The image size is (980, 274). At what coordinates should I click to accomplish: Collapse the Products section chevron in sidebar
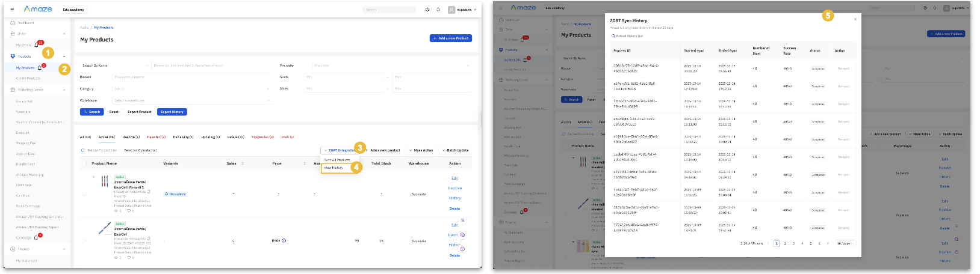click(64, 56)
